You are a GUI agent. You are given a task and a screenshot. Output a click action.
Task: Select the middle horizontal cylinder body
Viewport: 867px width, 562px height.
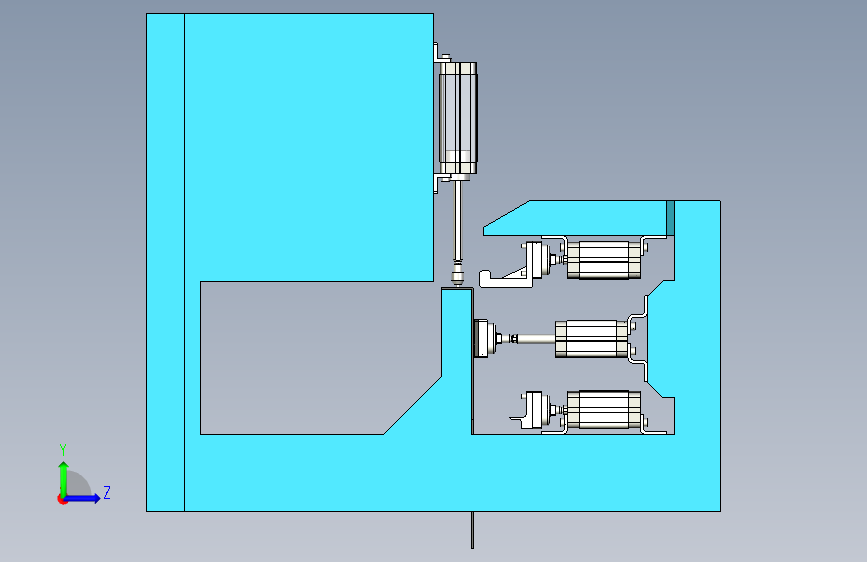click(592, 339)
